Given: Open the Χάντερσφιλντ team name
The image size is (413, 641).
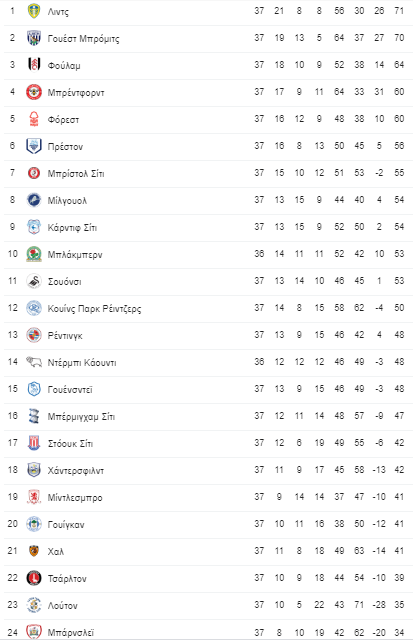Looking at the screenshot, I should pyautogui.click(x=76, y=471).
